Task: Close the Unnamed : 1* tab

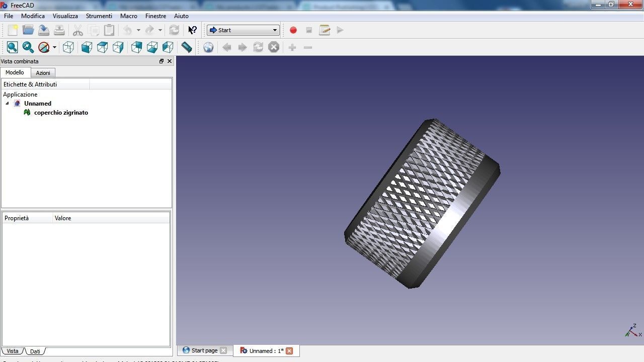Action: click(x=289, y=351)
